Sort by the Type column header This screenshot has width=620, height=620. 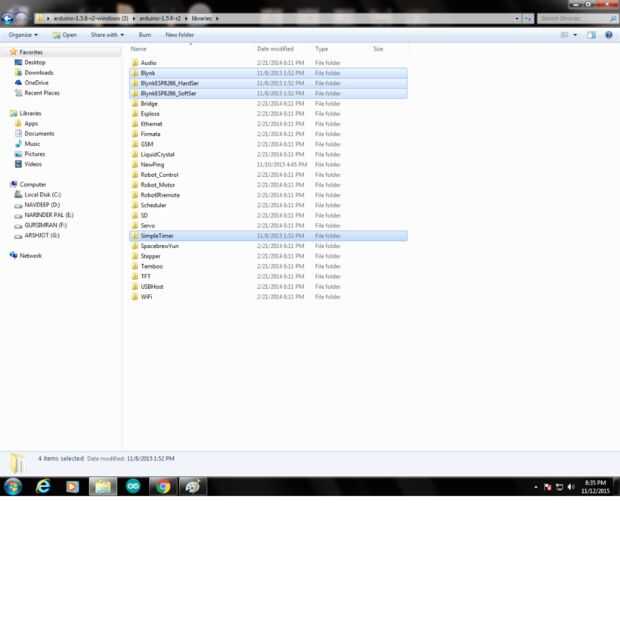tap(321, 49)
